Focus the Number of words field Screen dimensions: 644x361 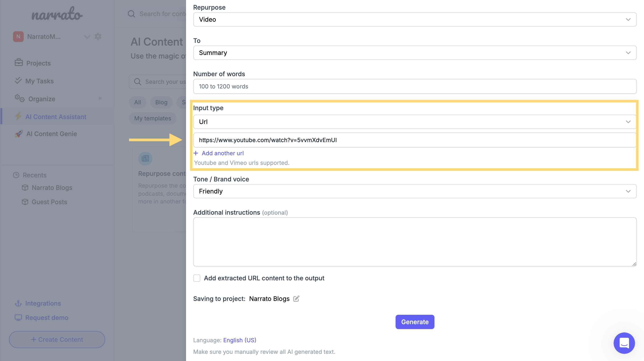tap(415, 86)
